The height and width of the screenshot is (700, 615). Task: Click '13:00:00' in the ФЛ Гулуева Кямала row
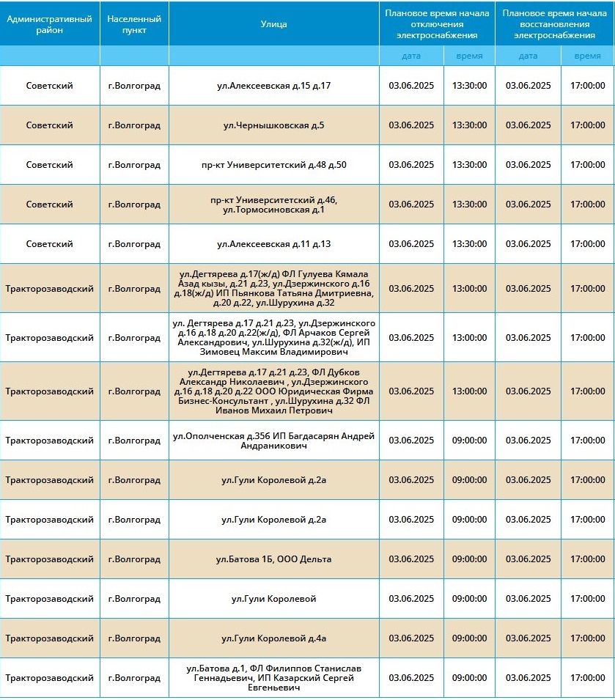pos(470,289)
